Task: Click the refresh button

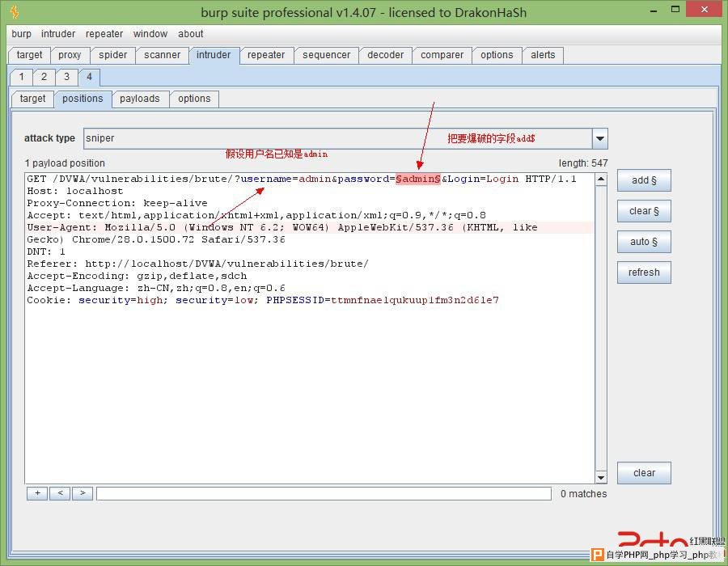Action: pos(644,272)
